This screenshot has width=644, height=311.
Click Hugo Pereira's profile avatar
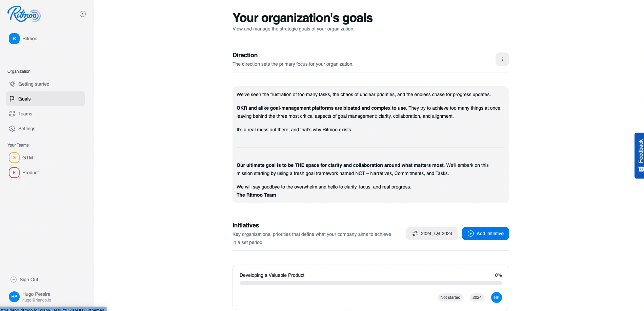(14, 297)
